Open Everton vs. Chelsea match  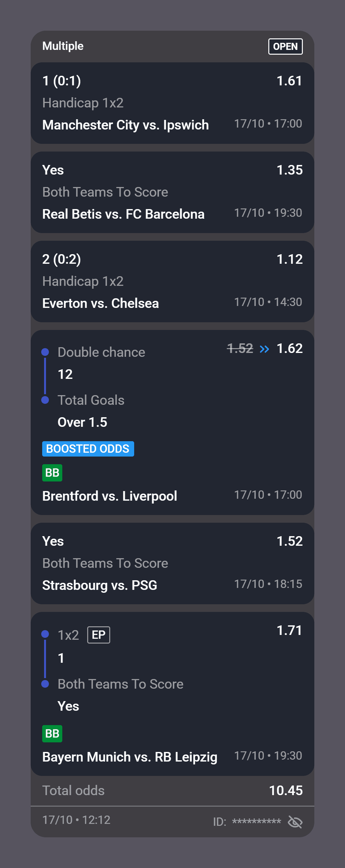tap(101, 303)
